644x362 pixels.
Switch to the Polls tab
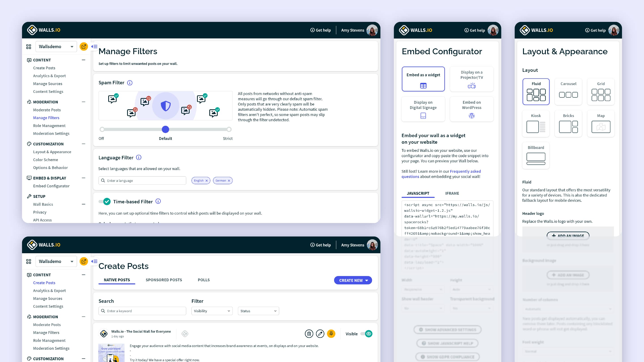coord(203,280)
